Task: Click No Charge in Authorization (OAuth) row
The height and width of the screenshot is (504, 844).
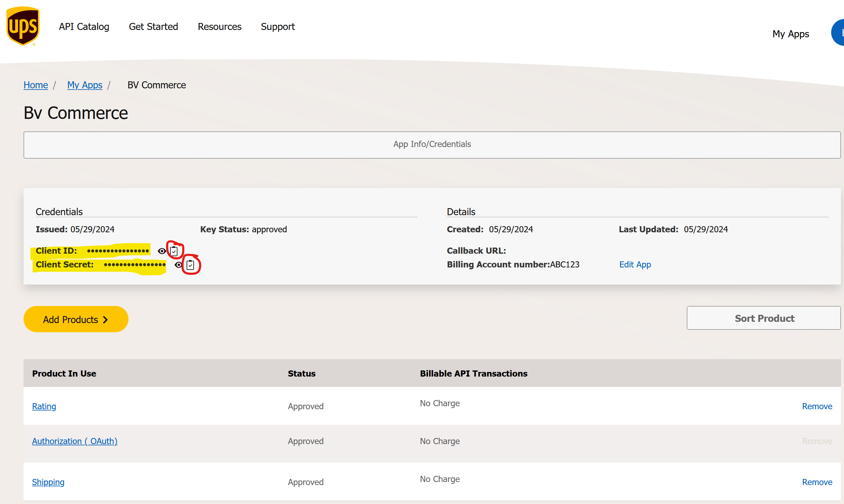Action: tap(440, 441)
